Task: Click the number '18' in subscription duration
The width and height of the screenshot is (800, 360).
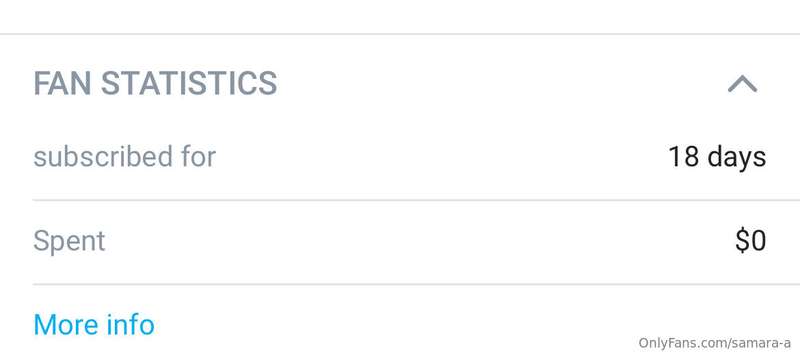Action: (684, 157)
